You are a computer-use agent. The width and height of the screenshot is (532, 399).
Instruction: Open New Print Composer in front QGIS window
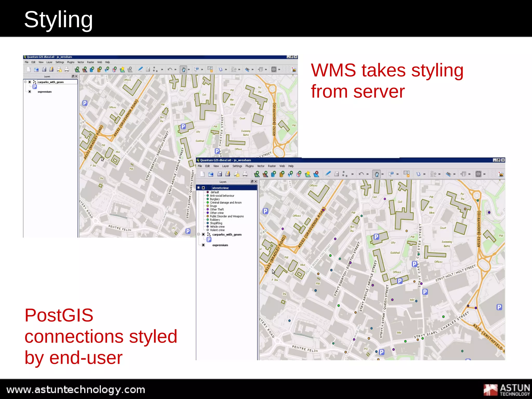click(x=237, y=174)
